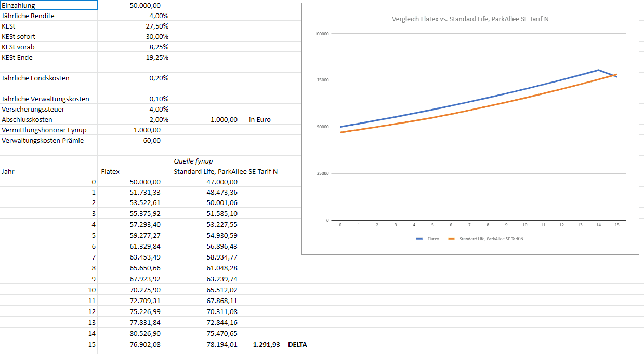Select the 0,10% value cell

(134, 99)
